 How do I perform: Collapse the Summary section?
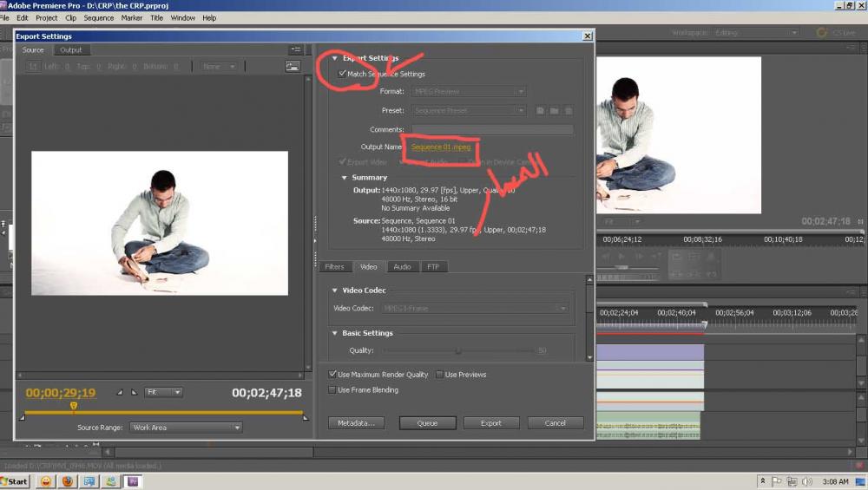[x=345, y=178]
